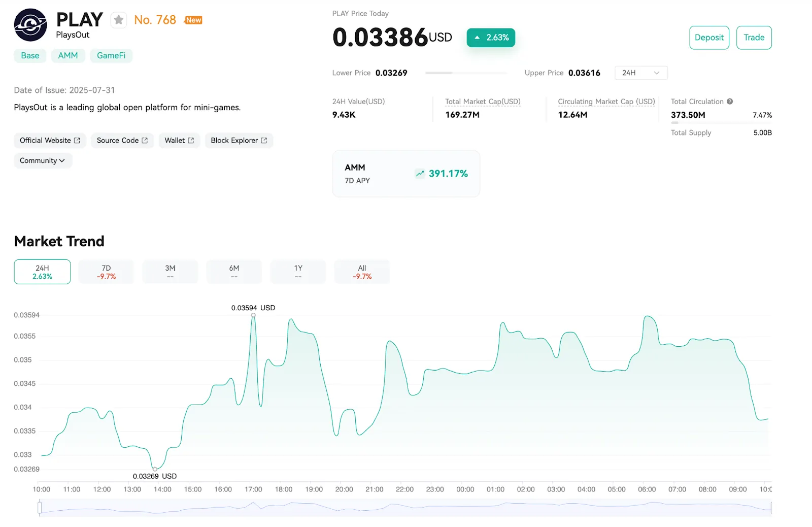
Task: Click the 12.64M circulating cap value
Action: [573, 115]
